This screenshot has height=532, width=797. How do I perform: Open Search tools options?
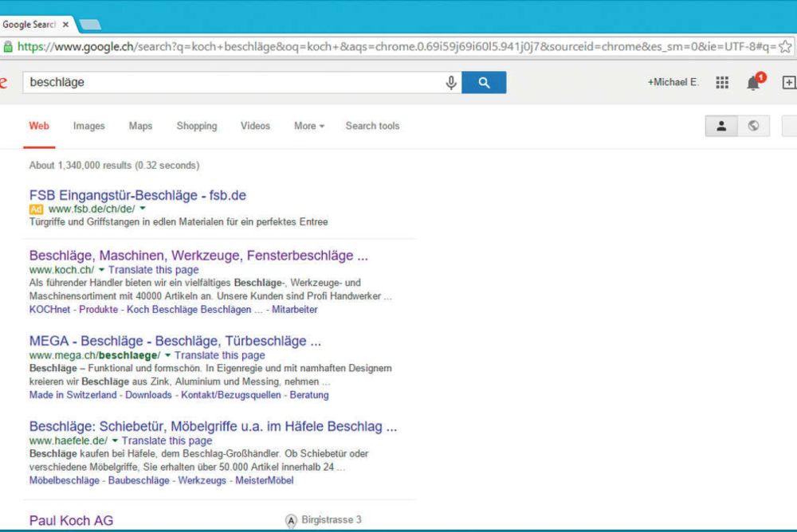point(372,126)
